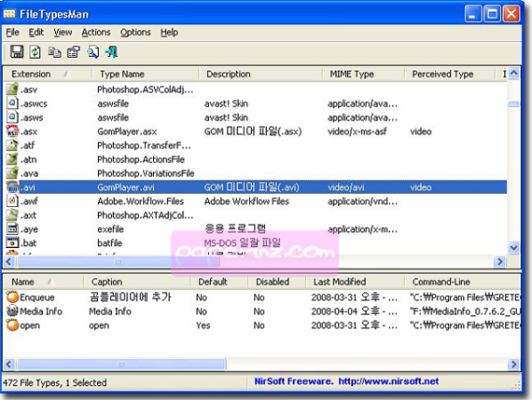Click the .asv file type icon
532x400 pixels.
[x=12, y=90]
